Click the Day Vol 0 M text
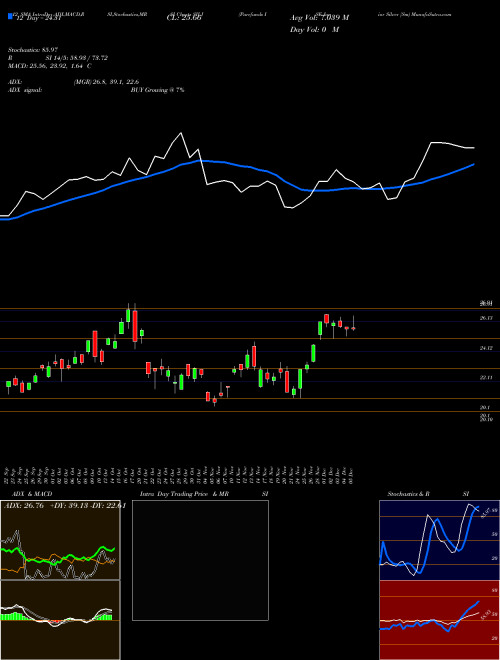 [314, 29]
